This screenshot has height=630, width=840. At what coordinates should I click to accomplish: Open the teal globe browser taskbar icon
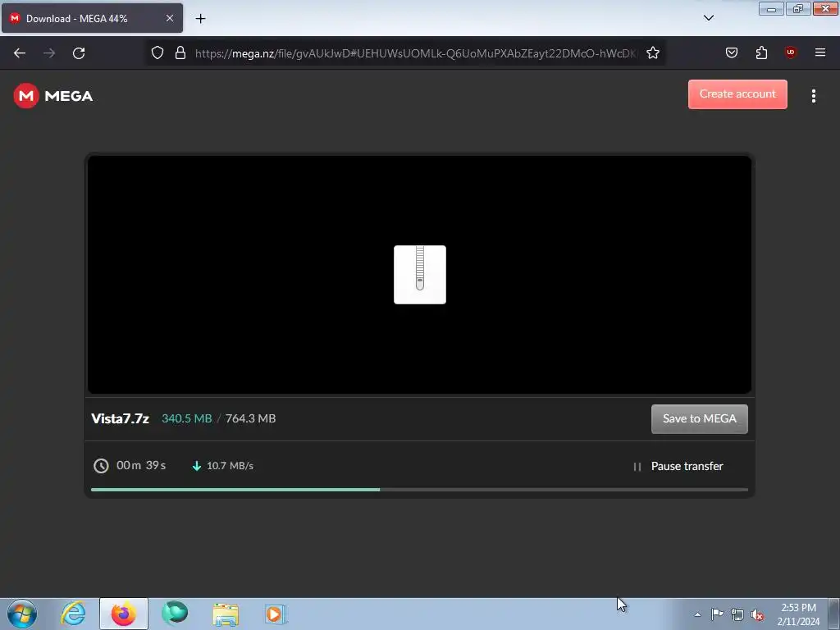coord(175,614)
